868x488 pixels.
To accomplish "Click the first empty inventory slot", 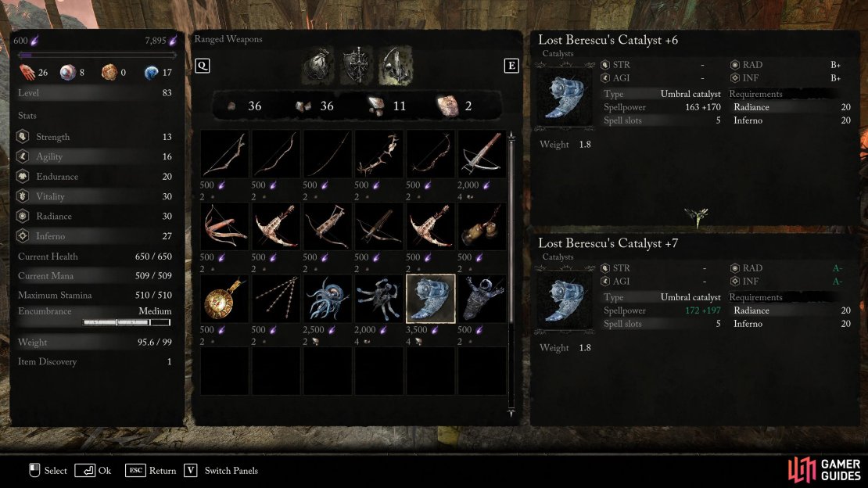I will 224,371.
